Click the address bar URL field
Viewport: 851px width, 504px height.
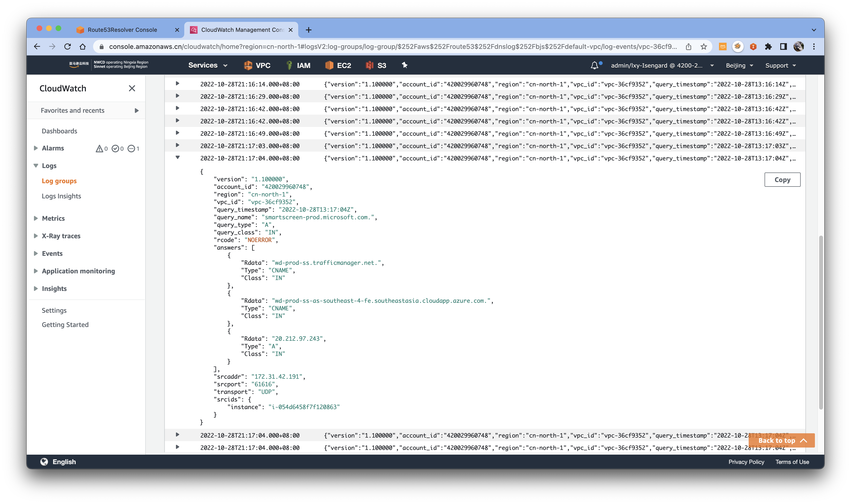coord(392,47)
